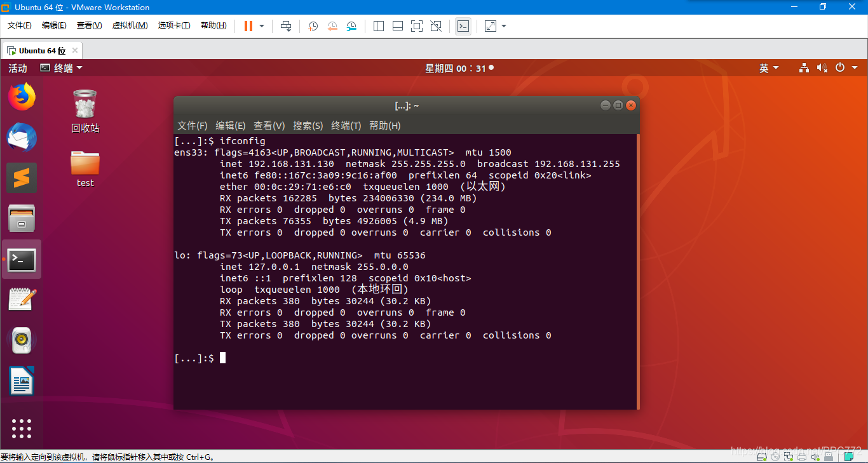Enter full screen mode icon
Image resolution: width=868 pixels, height=463 pixels.
coord(417,26)
